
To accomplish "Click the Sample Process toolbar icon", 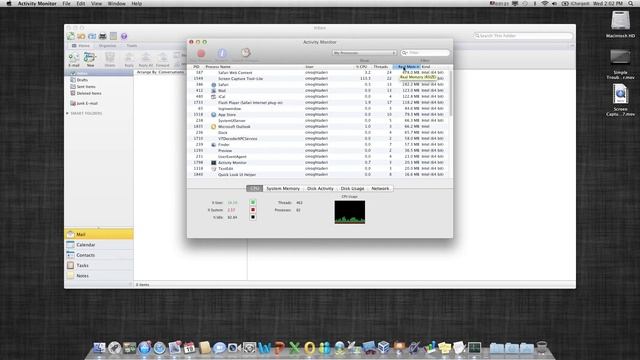I will click(x=245, y=53).
